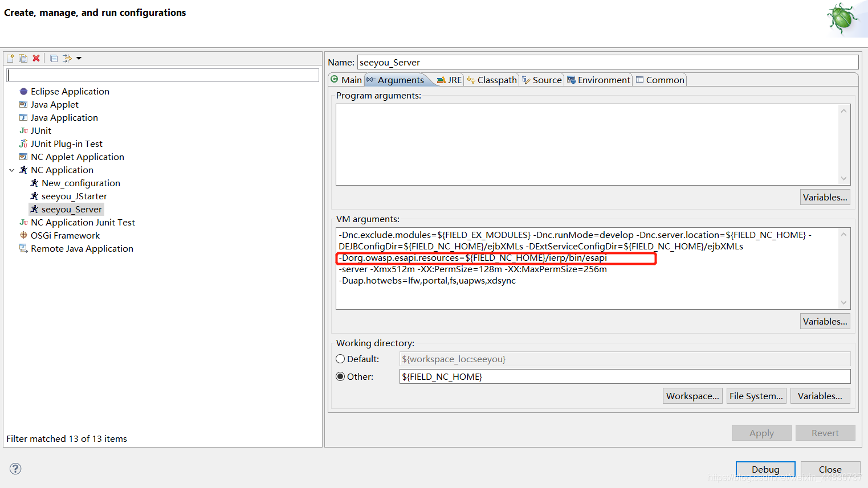This screenshot has height=488, width=868.
Task: Collapse all configuration tree entries
Action: click(53, 58)
